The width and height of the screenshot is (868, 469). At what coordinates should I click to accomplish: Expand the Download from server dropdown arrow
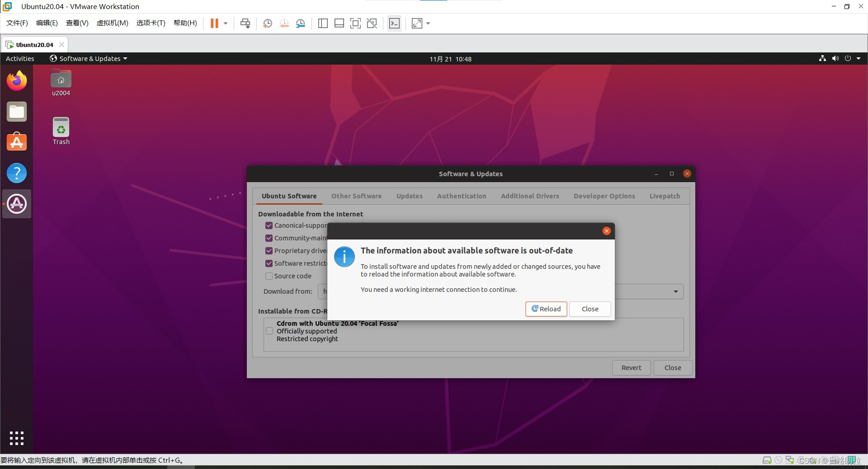point(675,291)
